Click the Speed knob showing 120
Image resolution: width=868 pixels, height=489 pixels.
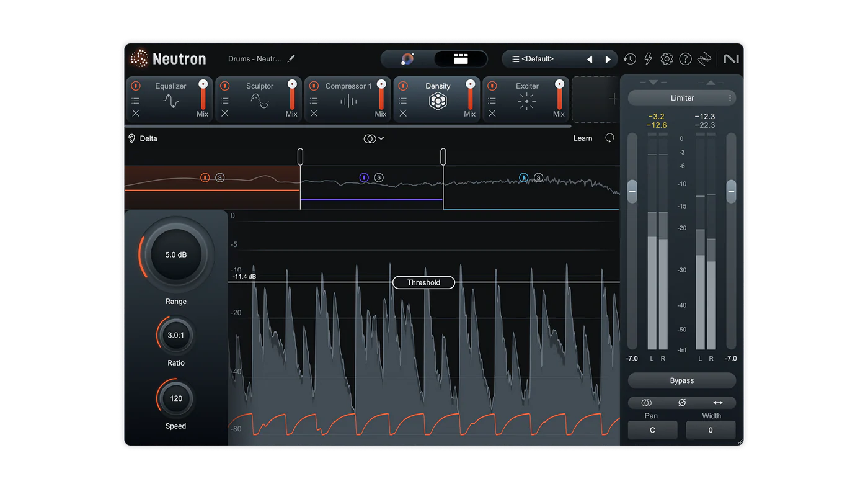pos(176,398)
